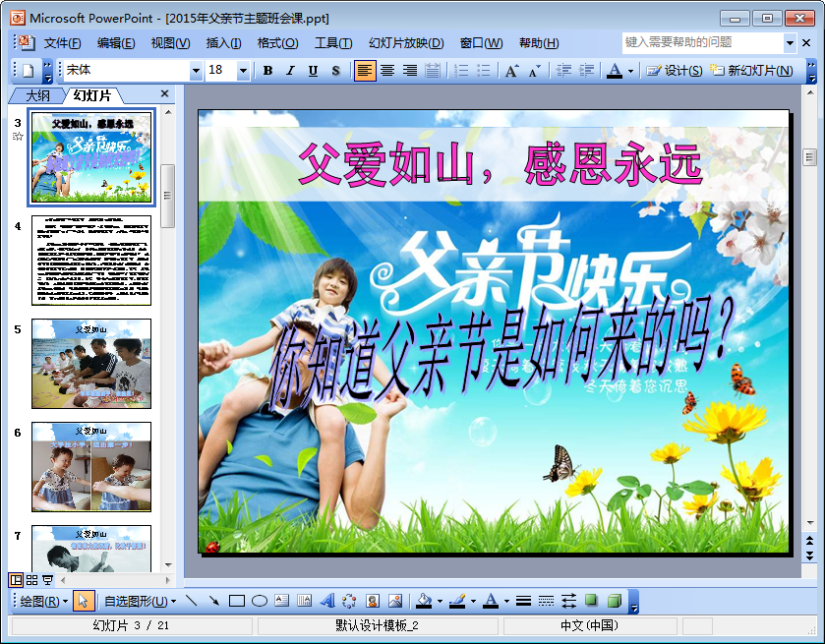Screen dimensions: 825x644
Task: Select the Oval drawing tool
Action: [260, 601]
